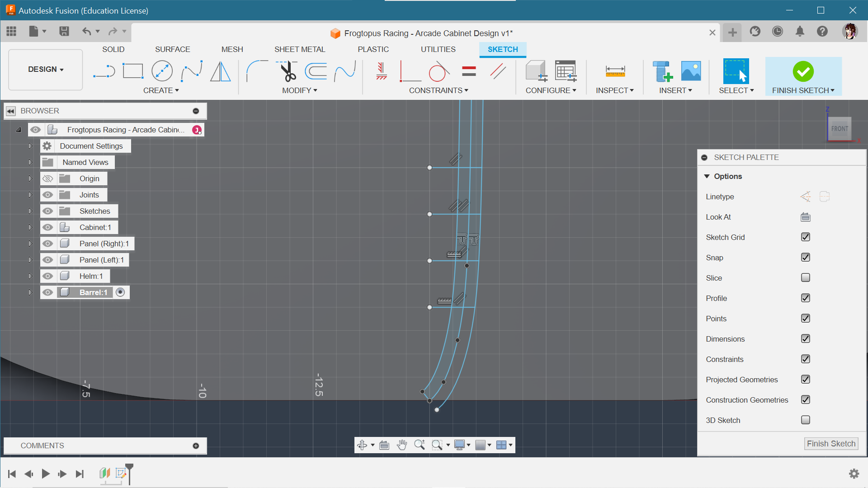Uncheck the Sketch Grid checkbox

click(x=806, y=237)
